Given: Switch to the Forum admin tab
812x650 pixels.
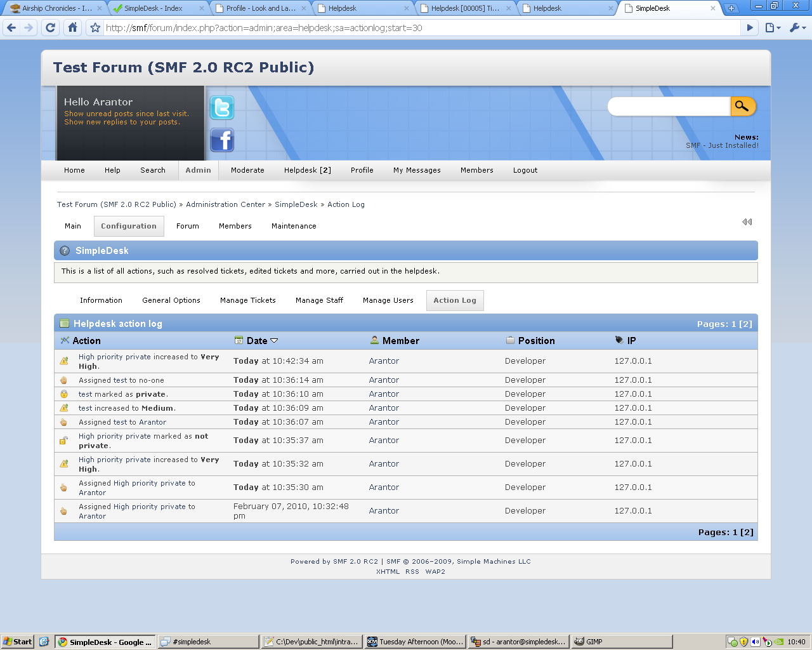Looking at the screenshot, I should 188,226.
